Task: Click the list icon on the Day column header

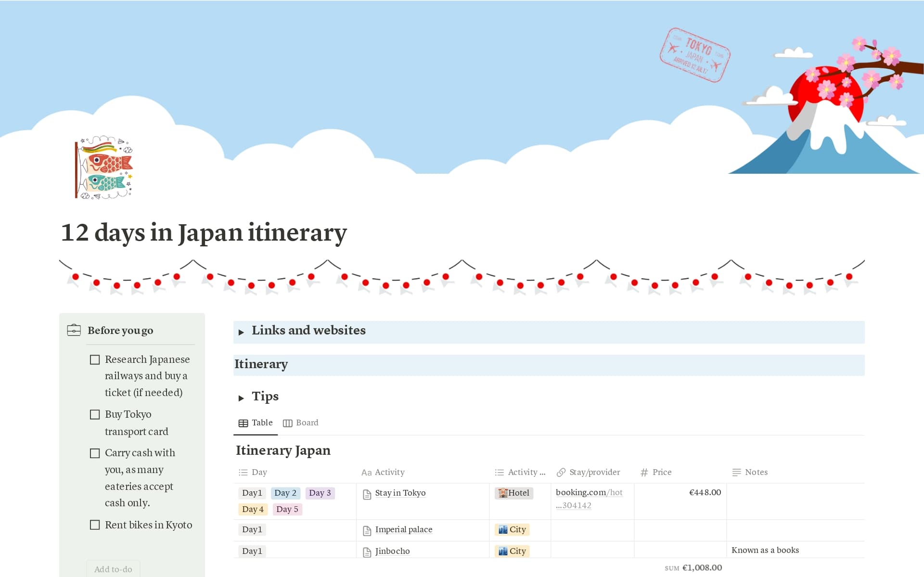Action: pyautogui.click(x=244, y=472)
